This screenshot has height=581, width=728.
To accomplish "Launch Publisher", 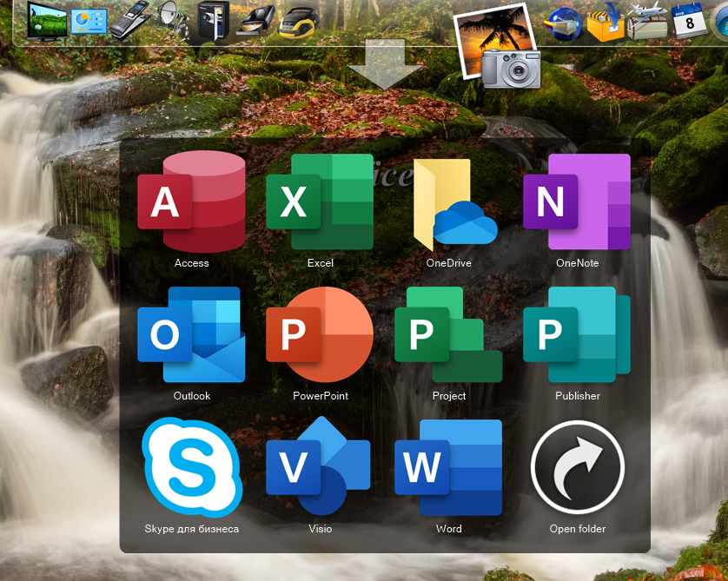I will click(577, 334).
